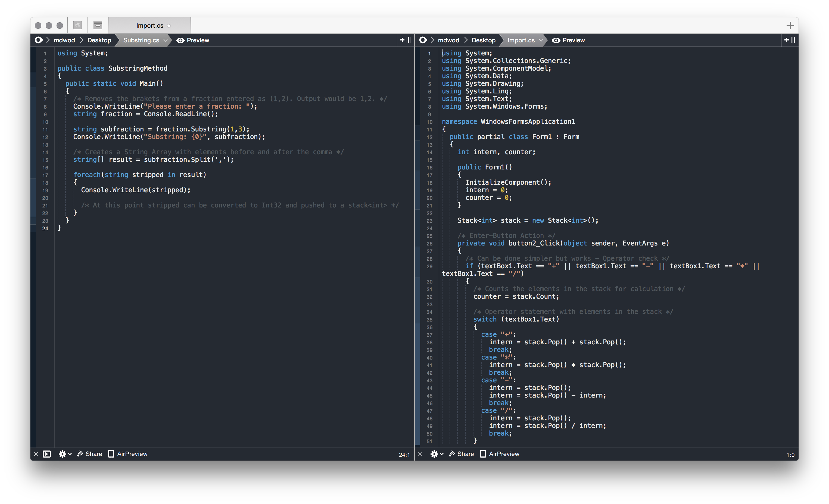Toggle Preview eye in left pane
The image size is (829, 504).
(x=181, y=40)
